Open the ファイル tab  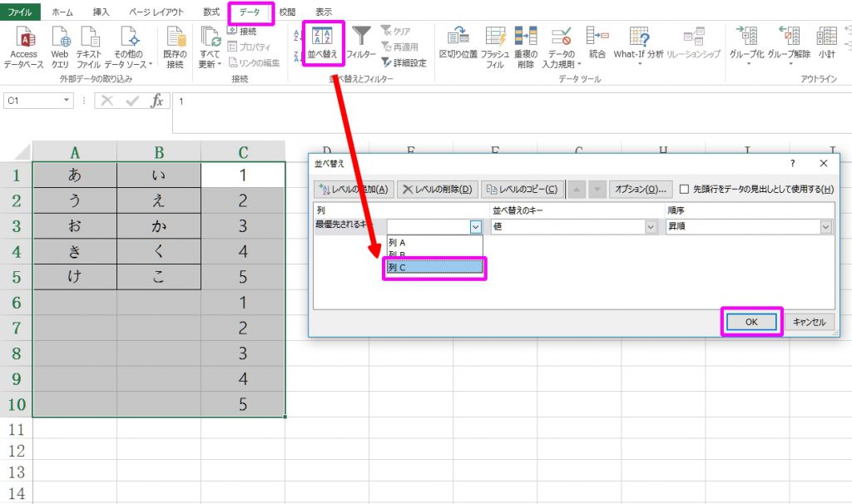(x=20, y=12)
